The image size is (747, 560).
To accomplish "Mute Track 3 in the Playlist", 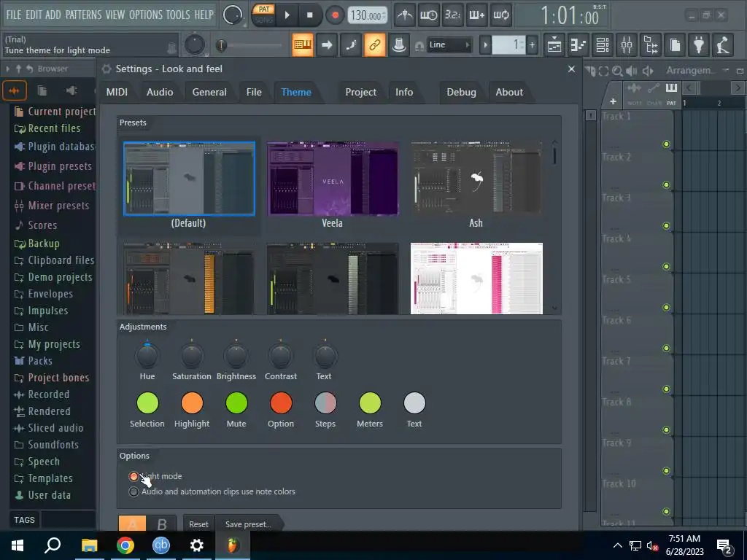I will pyautogui.click(x=666, y=226).
